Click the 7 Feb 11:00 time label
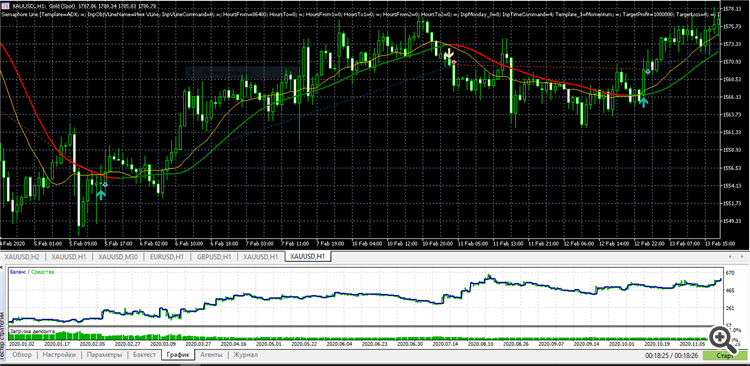Screen dimensions: 750x366 pyautogui.click(x=296, y=244)
